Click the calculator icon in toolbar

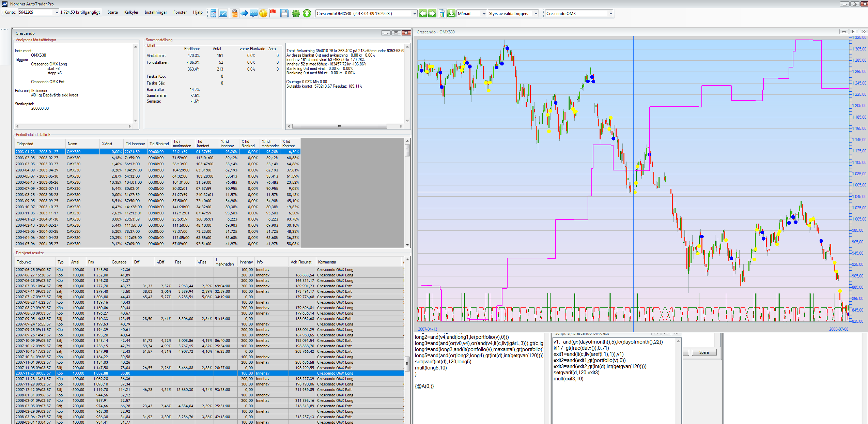tap(214, 14)
